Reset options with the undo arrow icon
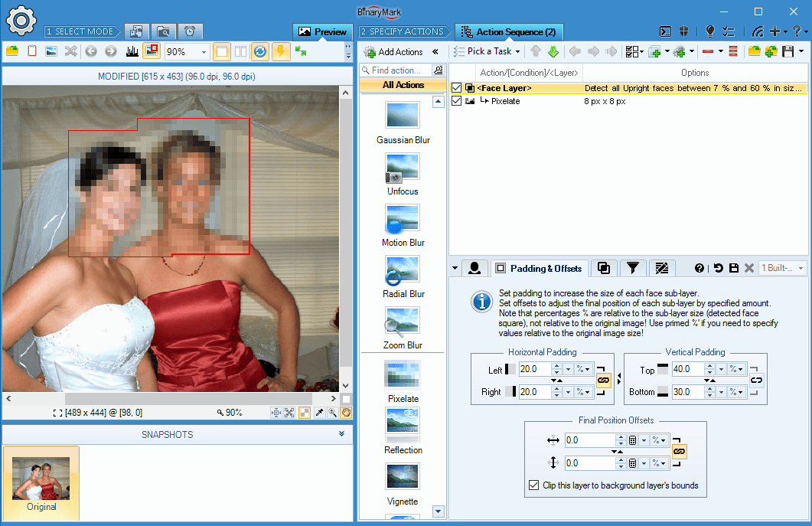The width and height of the screenshot is (812, 526). 718,268
